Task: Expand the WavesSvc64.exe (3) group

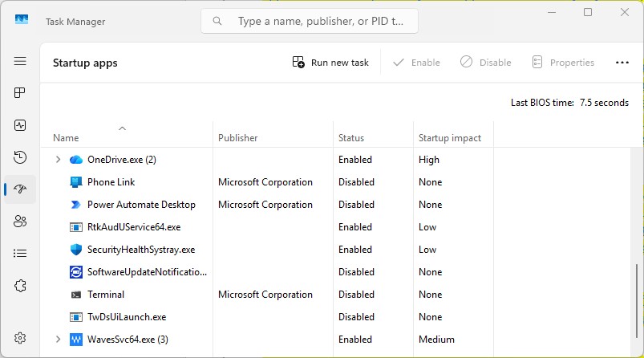Action: [x=58, y=340]
